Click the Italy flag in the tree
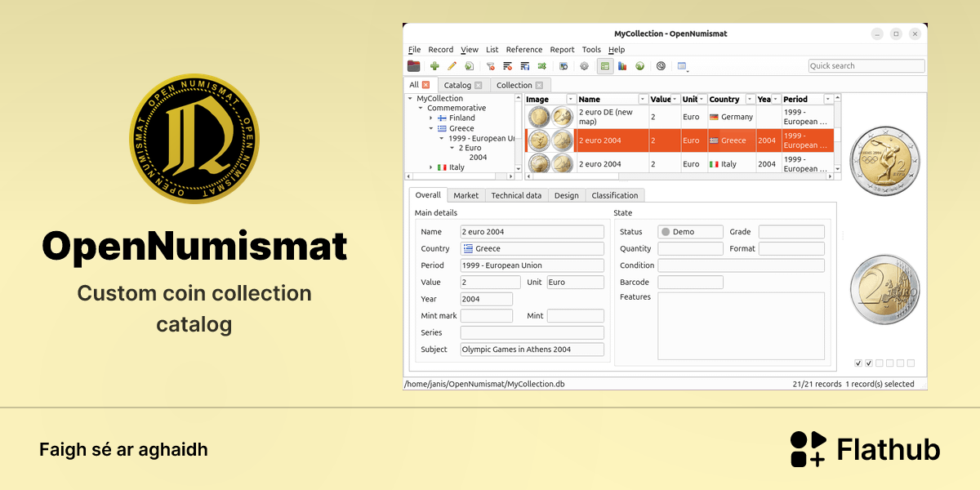 pyautogui.click(x=442, y=167)
